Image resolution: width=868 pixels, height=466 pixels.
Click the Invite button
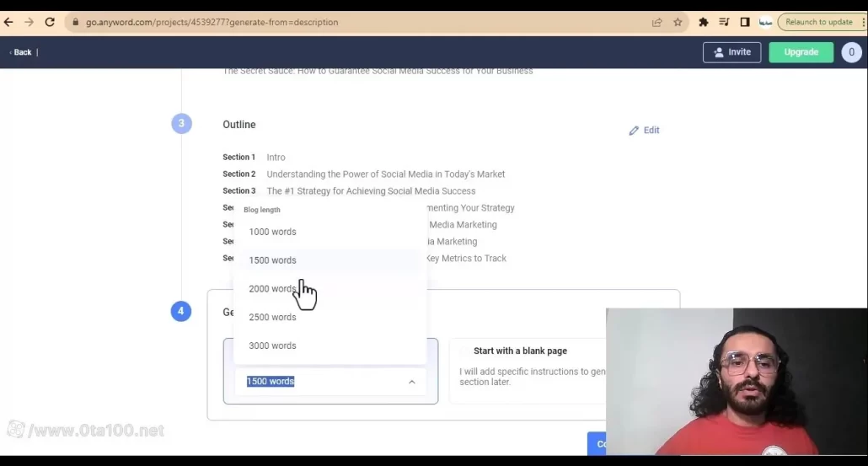pyautogui.click(x=731, y=52)
